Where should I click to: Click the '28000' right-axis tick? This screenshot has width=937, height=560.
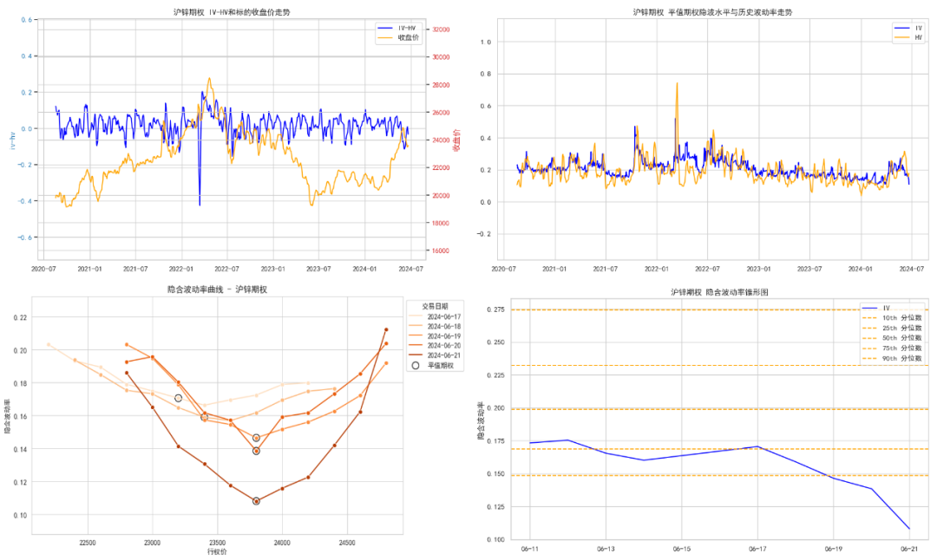tap(441, 85)
